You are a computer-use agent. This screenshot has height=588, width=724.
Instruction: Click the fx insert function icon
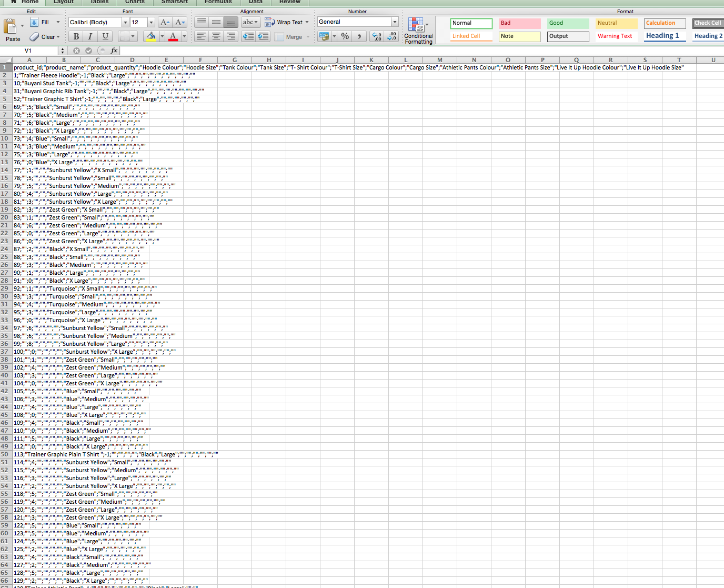114,51
